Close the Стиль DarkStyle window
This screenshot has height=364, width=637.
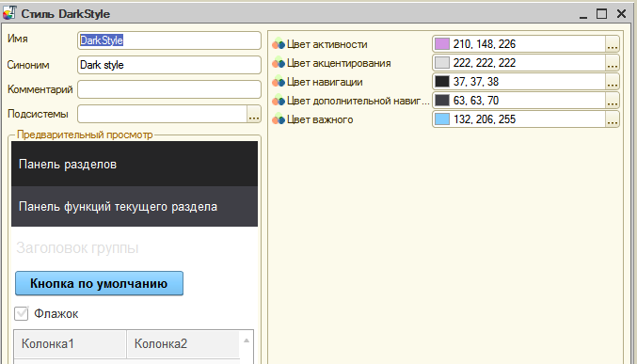(621, 14)
